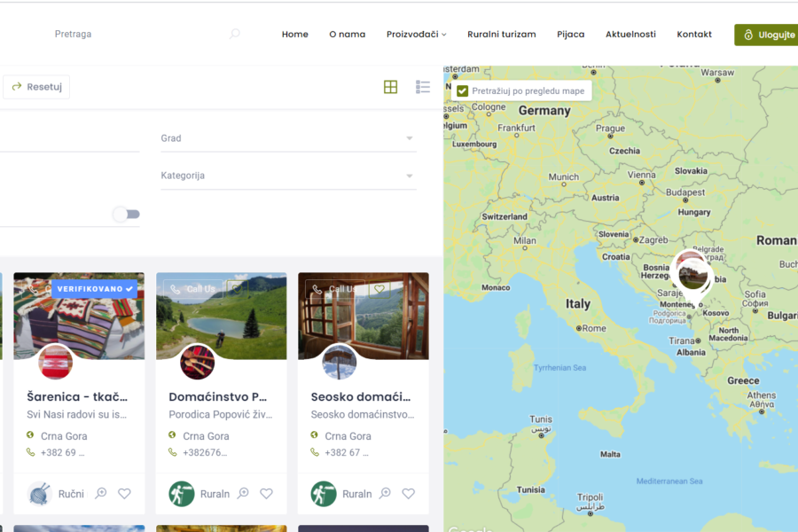Click phone number +382676...
Viewport: 798px width, 532px height.
click(205, 452)
